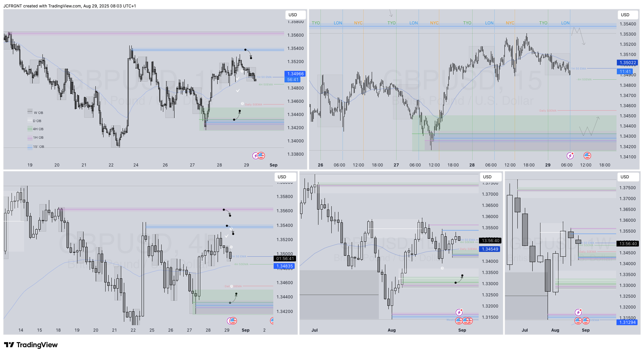Click the 1.34966 current price label

click(295, 74)
